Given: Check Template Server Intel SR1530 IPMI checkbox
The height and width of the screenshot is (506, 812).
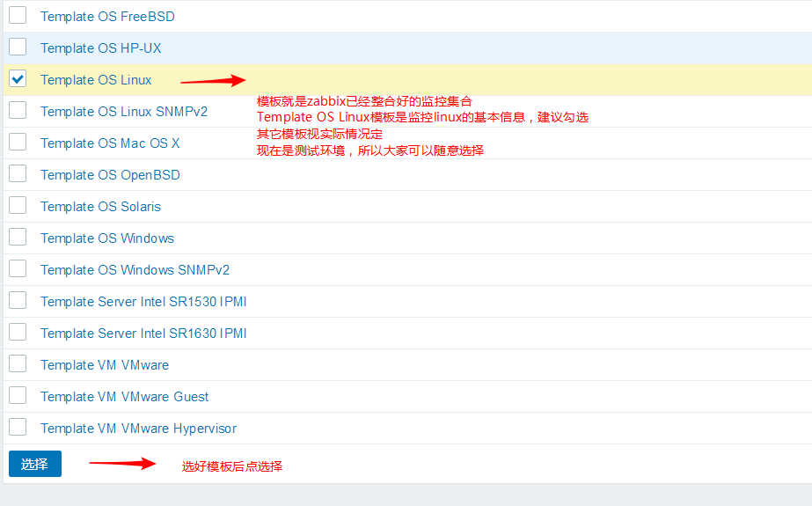Looking at the screenshot, I should 18,300.
